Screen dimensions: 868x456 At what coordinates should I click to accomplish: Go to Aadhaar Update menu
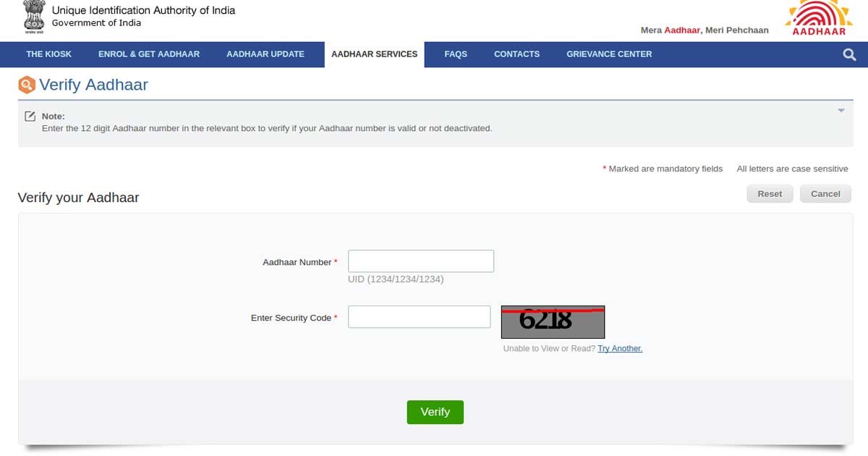pos(265,54)
